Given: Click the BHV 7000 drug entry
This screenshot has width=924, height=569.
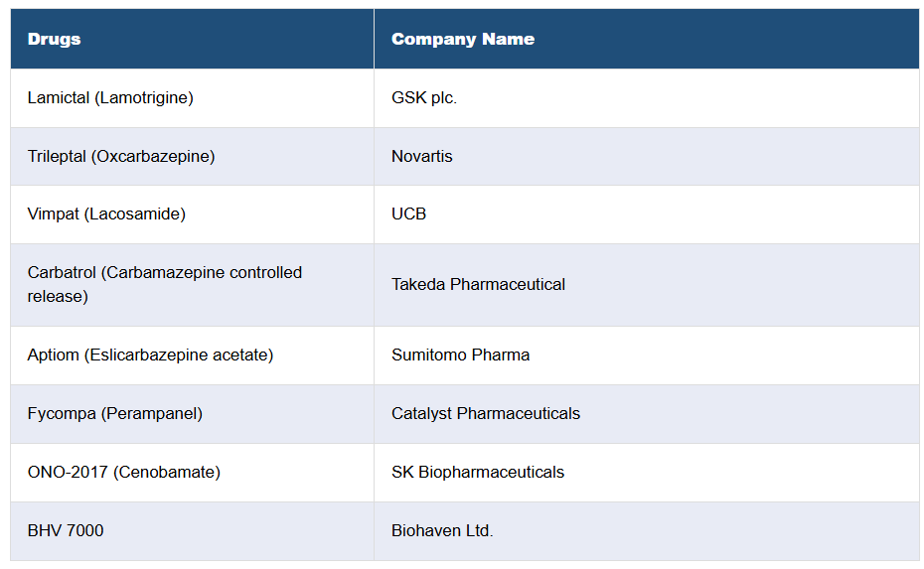Looking at the screenshot, I should (x=66, y=530).
